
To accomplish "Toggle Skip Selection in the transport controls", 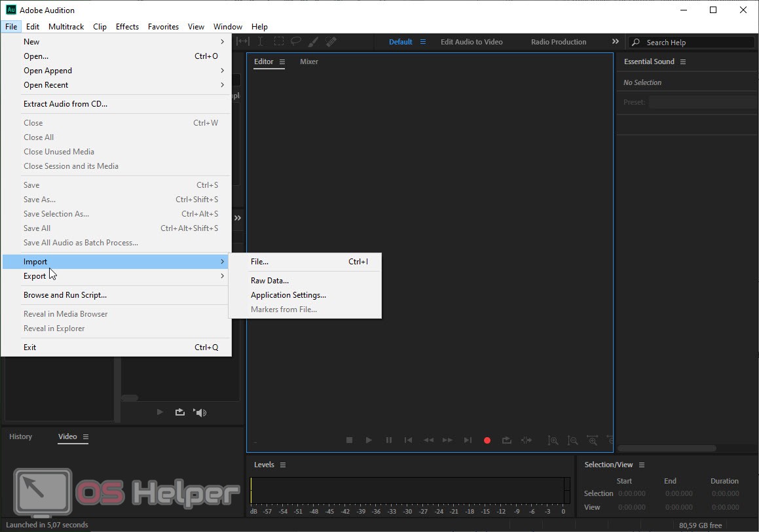I will [x=526, y=440].
